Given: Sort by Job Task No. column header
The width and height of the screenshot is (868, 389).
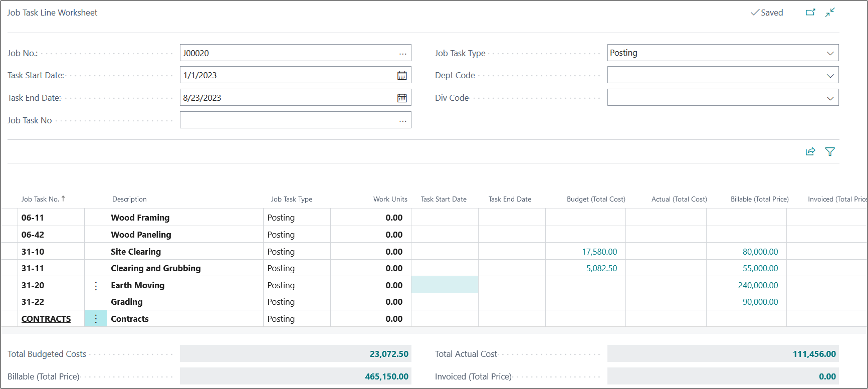Looking at the screenshot, I should [41, 199].
